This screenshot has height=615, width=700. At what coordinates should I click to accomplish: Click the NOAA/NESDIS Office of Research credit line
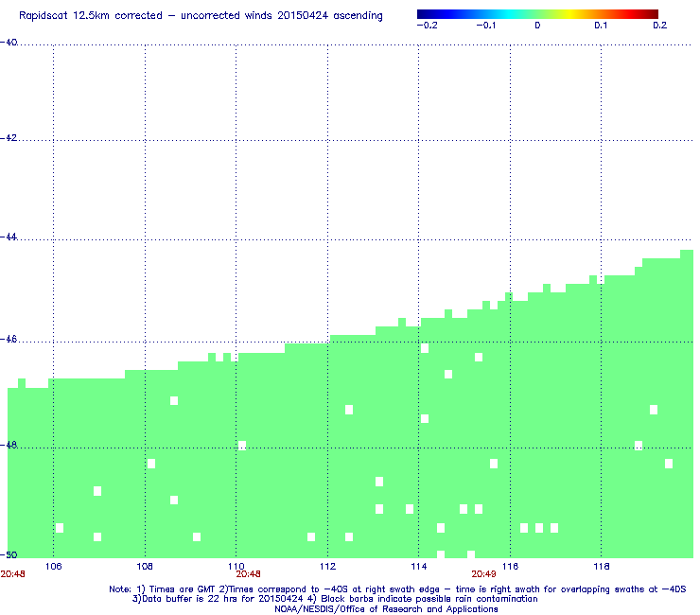[386, 609]
